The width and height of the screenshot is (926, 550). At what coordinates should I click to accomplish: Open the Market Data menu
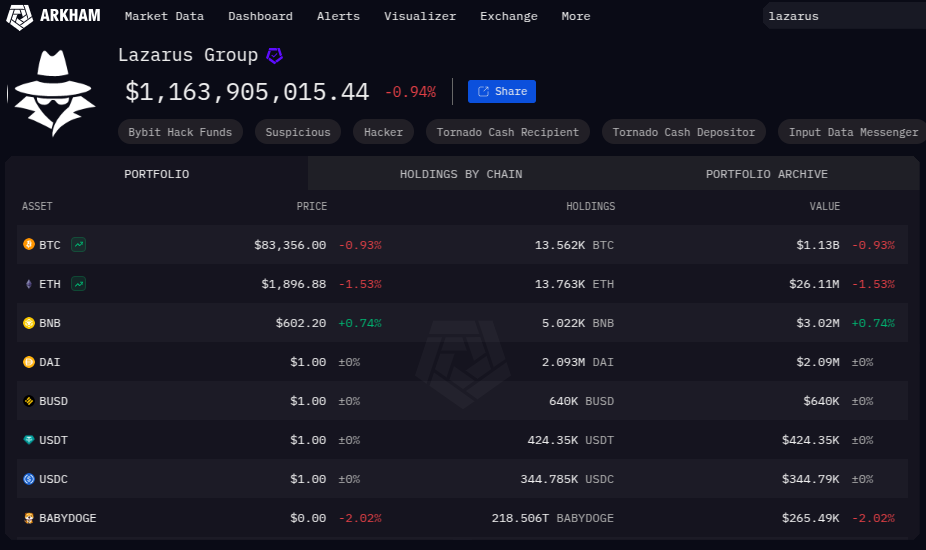coord(164,16)
